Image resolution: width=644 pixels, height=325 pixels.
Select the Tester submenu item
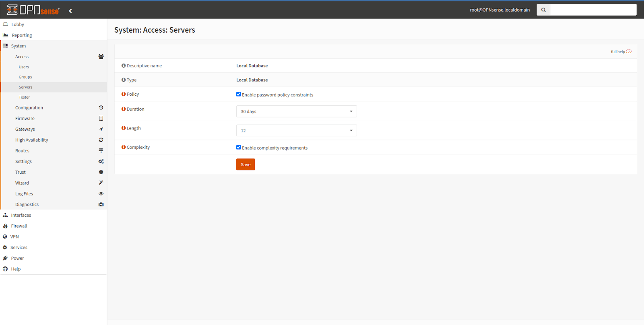[x=24, y=97]
